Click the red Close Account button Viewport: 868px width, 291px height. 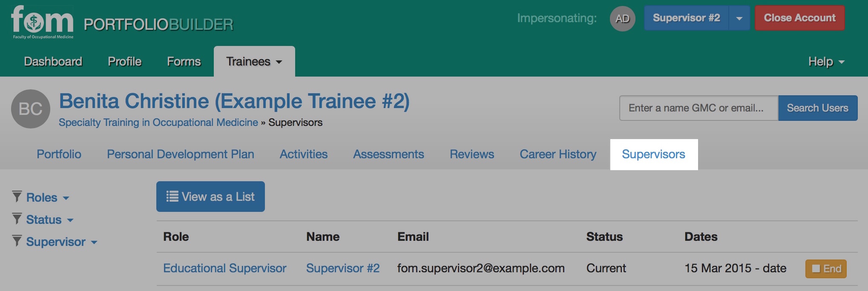coord(800,18)
